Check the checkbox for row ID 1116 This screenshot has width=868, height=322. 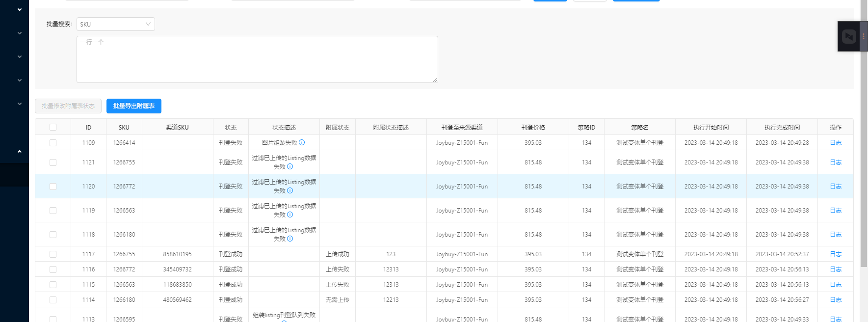pyautogui.click(x=53, y=269)
